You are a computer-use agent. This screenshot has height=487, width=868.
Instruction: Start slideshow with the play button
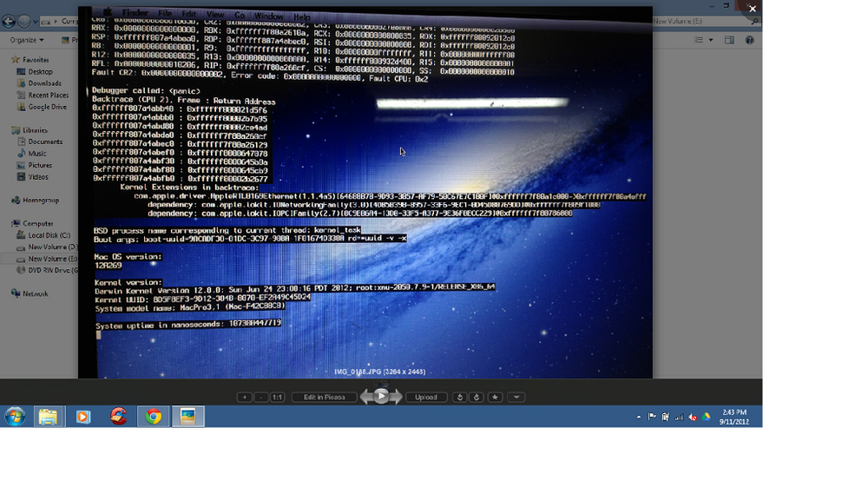point(381,397)
